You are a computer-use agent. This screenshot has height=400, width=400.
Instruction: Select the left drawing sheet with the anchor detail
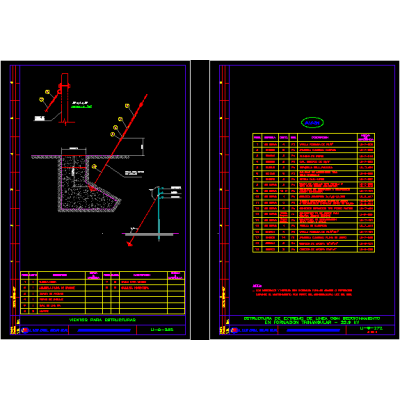point(95,200)
